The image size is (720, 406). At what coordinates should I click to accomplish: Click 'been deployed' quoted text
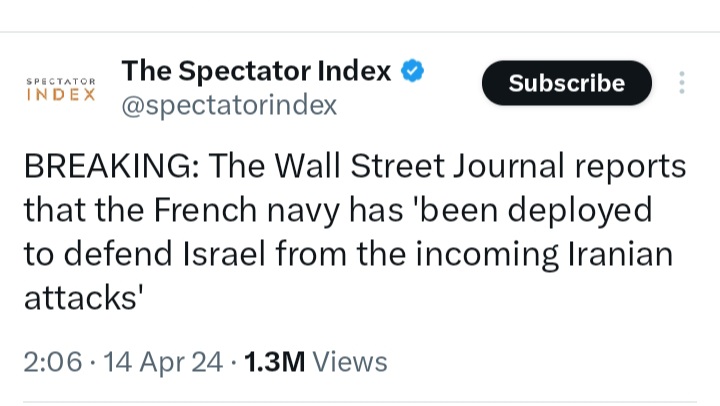pyautogui.click(x=533, y=210)
